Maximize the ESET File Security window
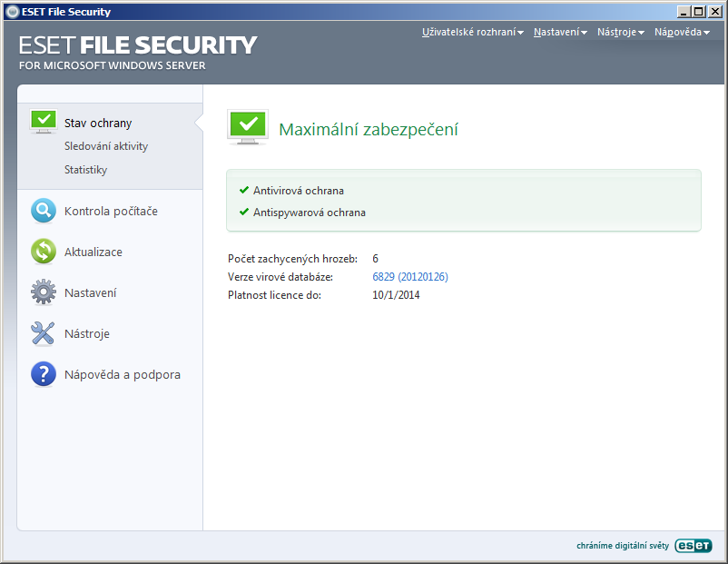 pos(699,12)
